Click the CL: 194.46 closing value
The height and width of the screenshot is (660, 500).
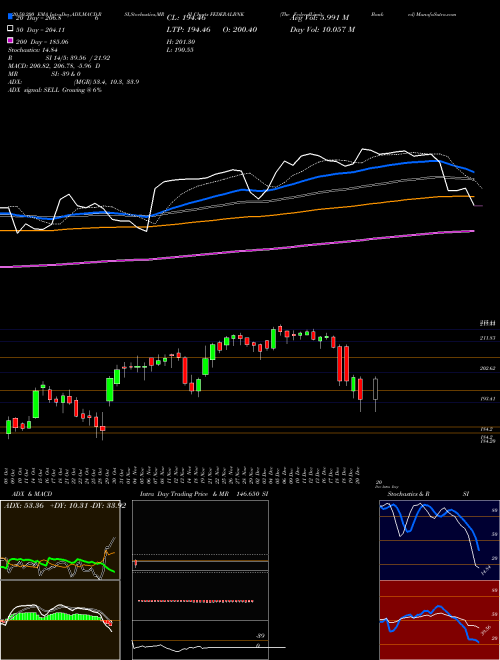tap(186, 18)
